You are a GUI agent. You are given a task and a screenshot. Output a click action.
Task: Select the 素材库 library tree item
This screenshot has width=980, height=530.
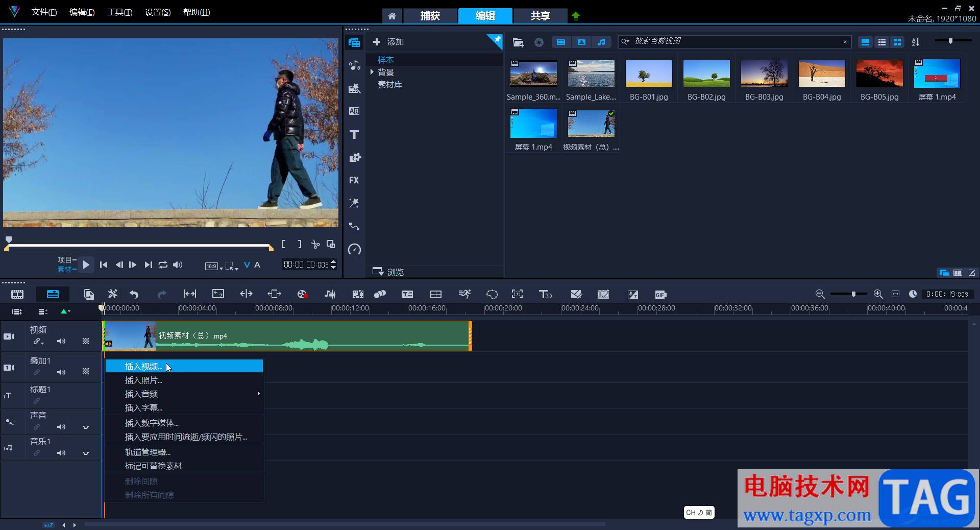coord(390,84)
